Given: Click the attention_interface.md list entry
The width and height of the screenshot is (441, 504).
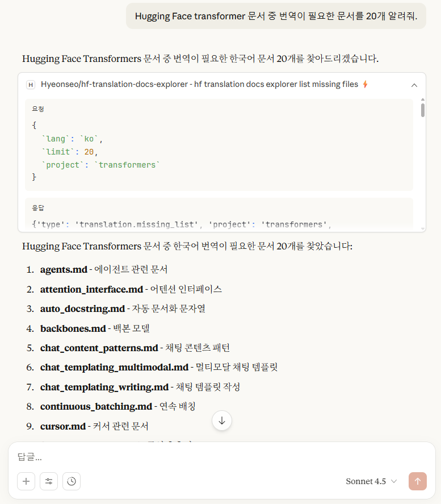Looking at the screenshot, I should [x=91, y=289].
